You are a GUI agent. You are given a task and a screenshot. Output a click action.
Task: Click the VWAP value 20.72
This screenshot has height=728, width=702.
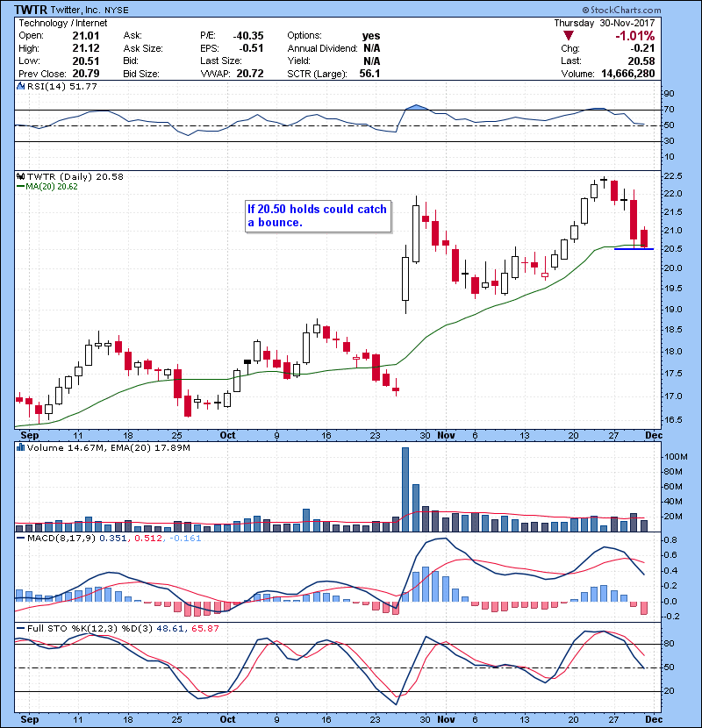[250, 74]
